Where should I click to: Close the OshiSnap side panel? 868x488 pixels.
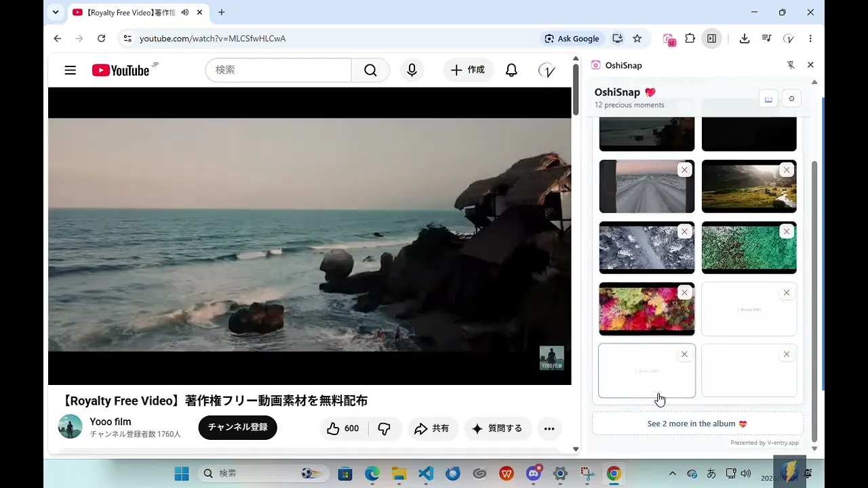(x=810, y=65)
